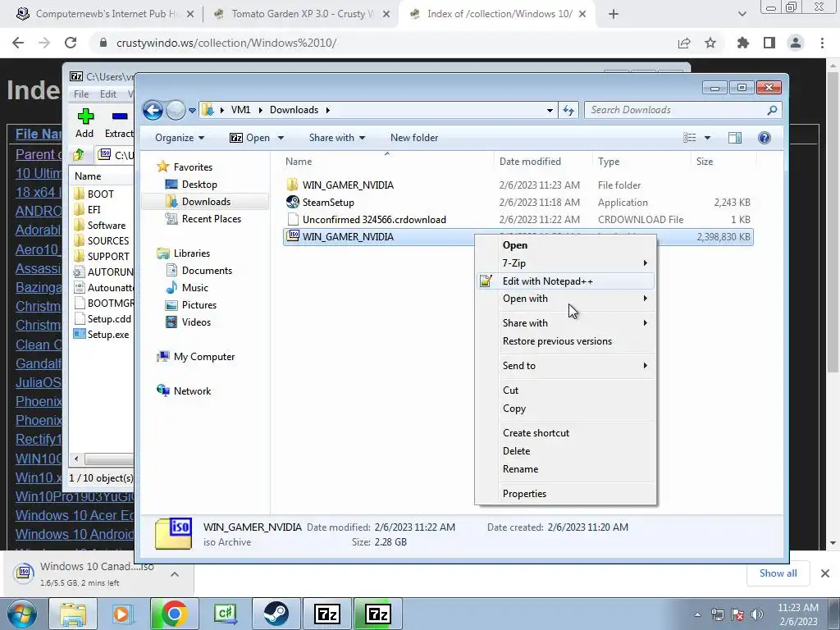Select Rename in the context menu

(x=566, y=468)
